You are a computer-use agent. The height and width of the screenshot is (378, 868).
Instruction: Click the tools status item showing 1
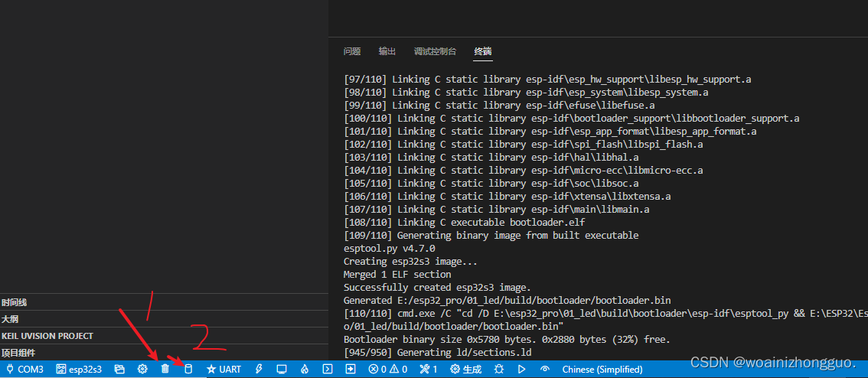click(x=429, y=369)
